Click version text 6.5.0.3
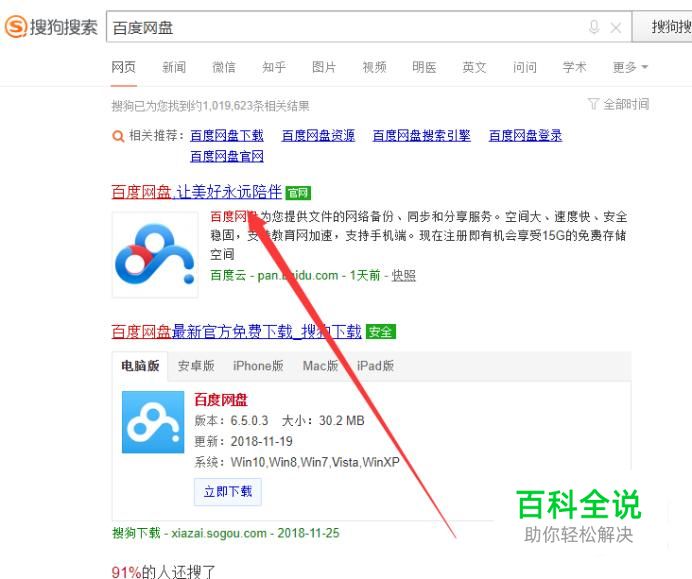This screenshot has width=692, height=579. pos(249,421)
